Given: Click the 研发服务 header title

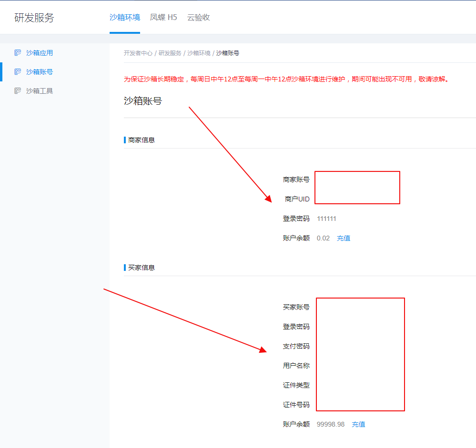Looking at the screenshot, I should [x=34, y=18].
